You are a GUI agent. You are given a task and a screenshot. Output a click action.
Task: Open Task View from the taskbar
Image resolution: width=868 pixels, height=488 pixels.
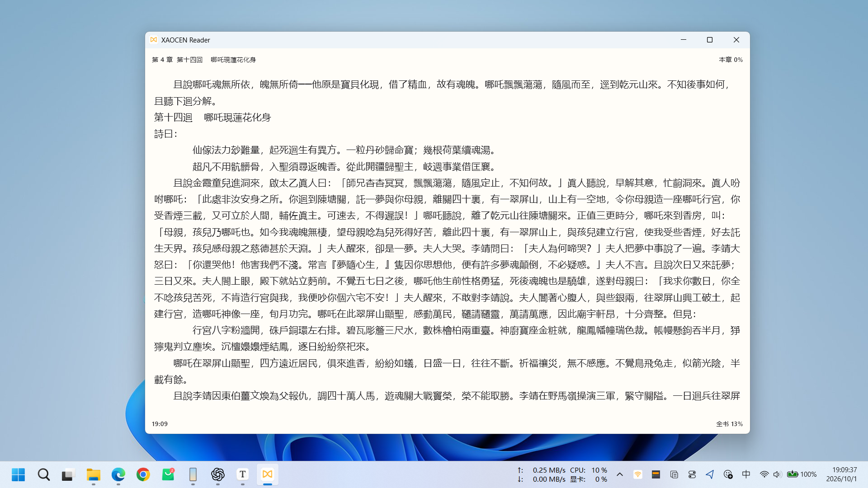point(68,475)
